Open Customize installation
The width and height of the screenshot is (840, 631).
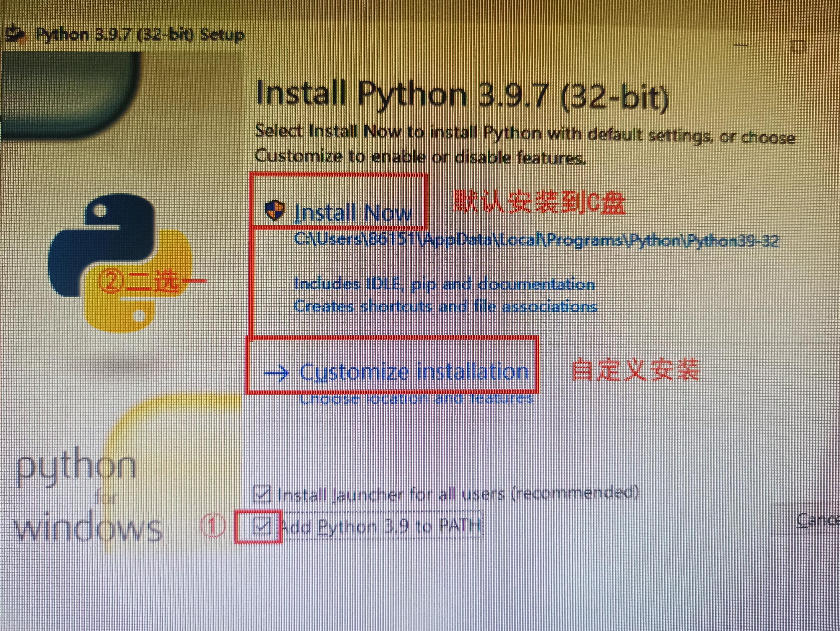click(x=414, y=372)
